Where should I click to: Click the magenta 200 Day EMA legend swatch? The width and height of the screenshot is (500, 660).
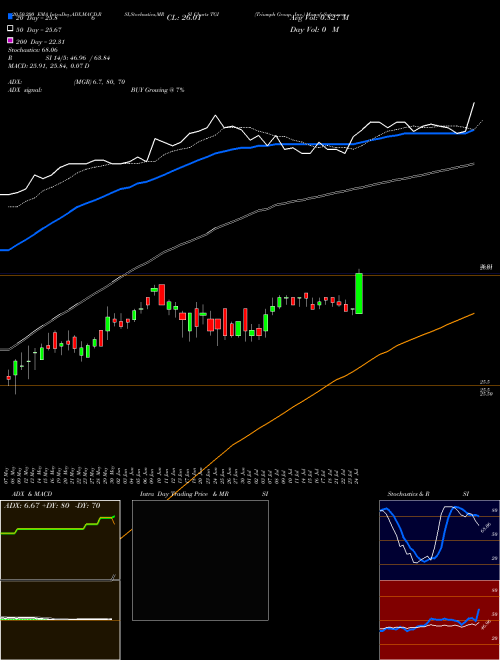pyautogui.click(x=10, y=40)
